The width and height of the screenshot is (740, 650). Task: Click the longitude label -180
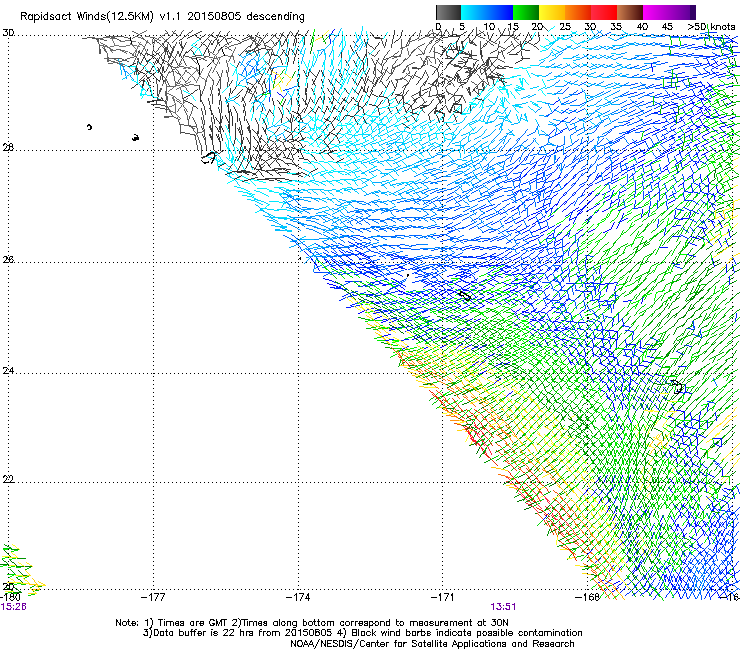[10, 597]
